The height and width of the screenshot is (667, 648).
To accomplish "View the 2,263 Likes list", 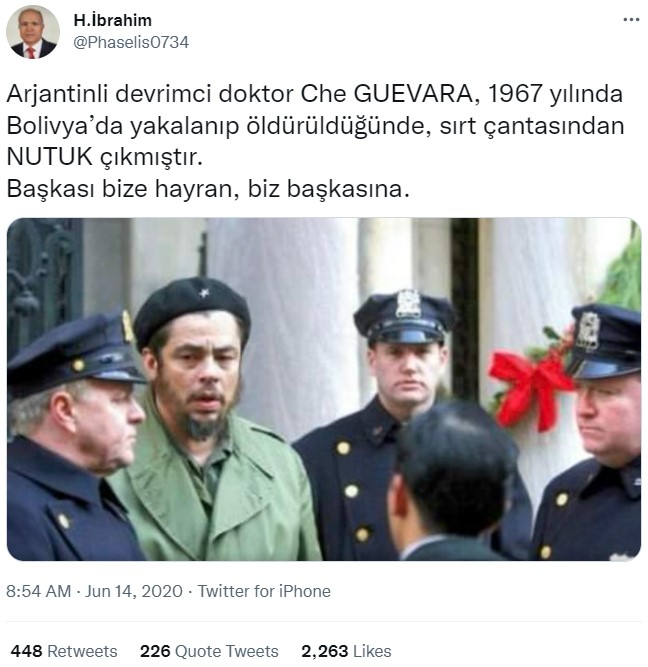I will pyautogui.click(x=346, y=651).
